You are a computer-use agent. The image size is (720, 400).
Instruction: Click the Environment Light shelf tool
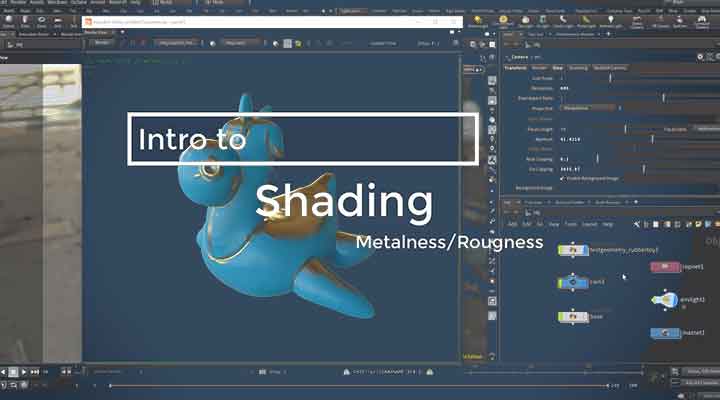(503, 21)
